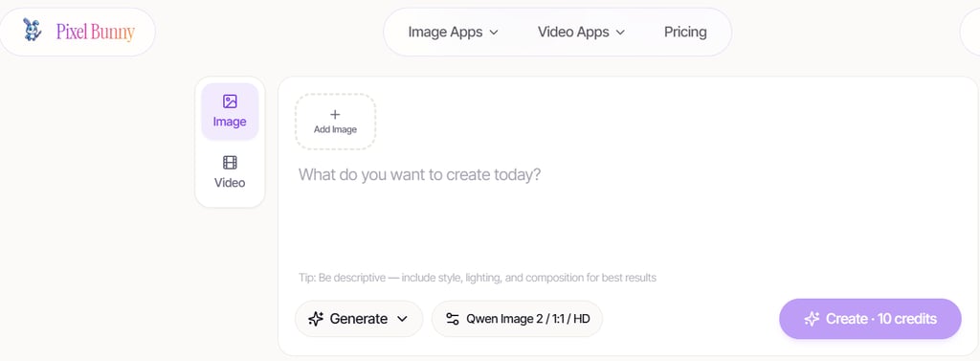
Task: Expand the Generate mode dropdown chevron
Action: 403,319
